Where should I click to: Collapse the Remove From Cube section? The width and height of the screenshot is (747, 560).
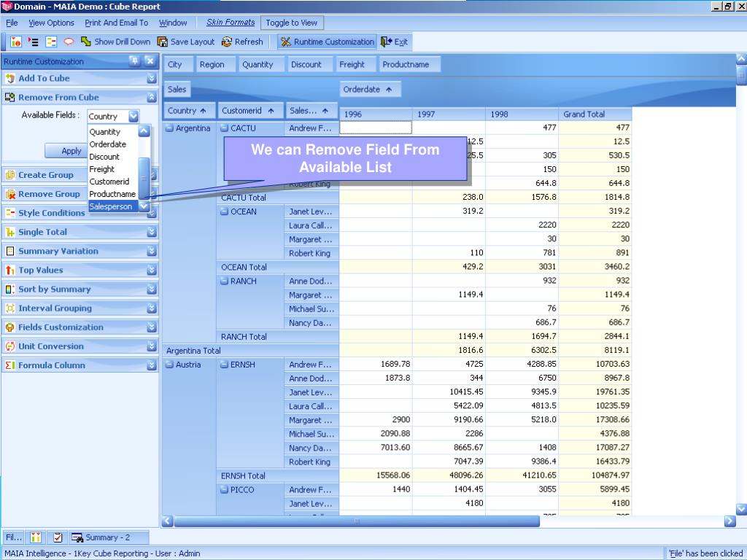pos(152,98)
